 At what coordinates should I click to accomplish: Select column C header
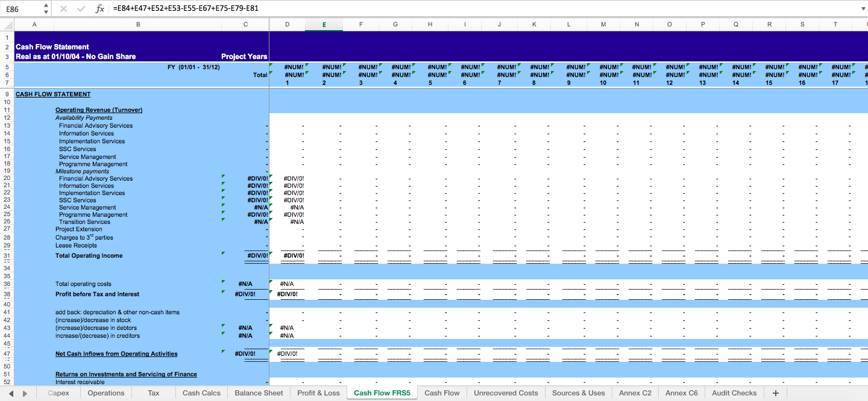pos(245,25)
